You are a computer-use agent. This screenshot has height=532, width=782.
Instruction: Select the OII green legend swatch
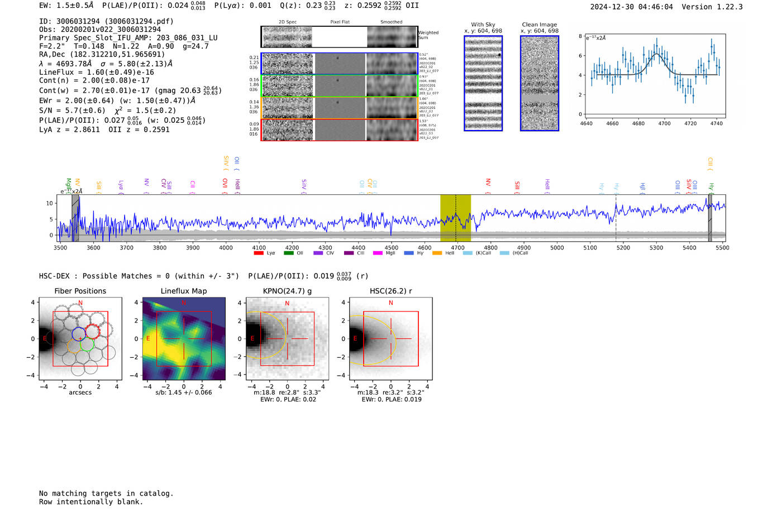(288, 253)
